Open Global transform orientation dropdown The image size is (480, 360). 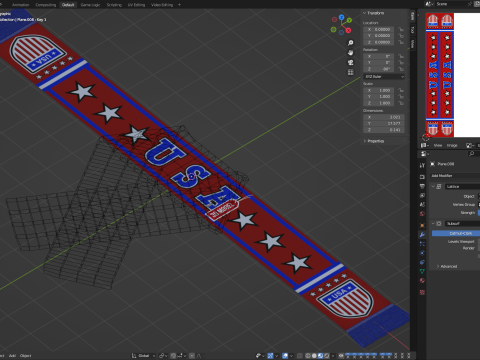pos(143,356)
